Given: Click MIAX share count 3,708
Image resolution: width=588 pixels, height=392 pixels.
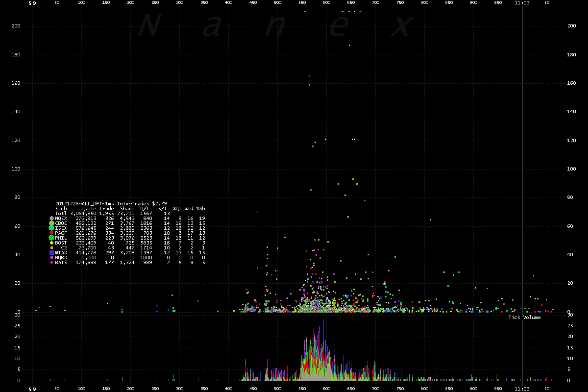Looking at the screenshot, I should [x=127, y=252].
